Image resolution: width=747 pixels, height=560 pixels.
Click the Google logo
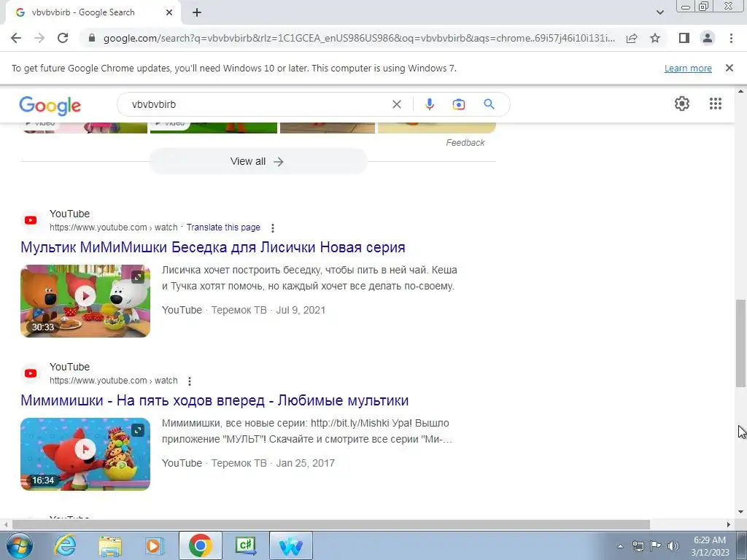click(x=50, y=105)
